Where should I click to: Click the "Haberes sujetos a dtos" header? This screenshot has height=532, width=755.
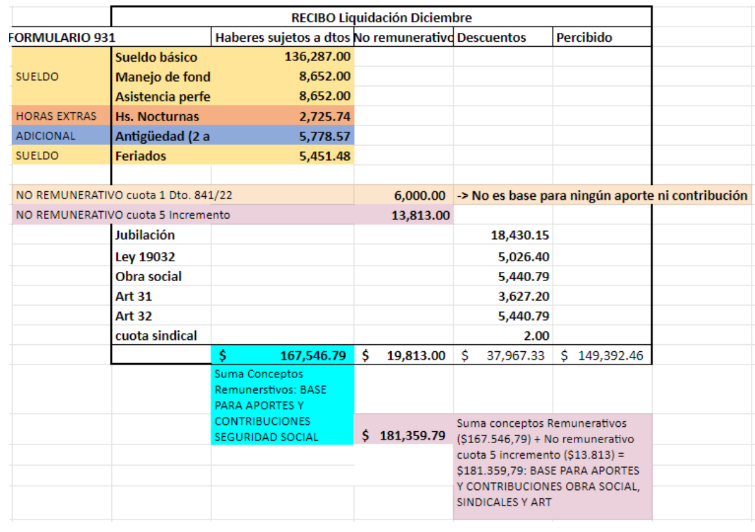pyautogui.click(x=282, y=37)
